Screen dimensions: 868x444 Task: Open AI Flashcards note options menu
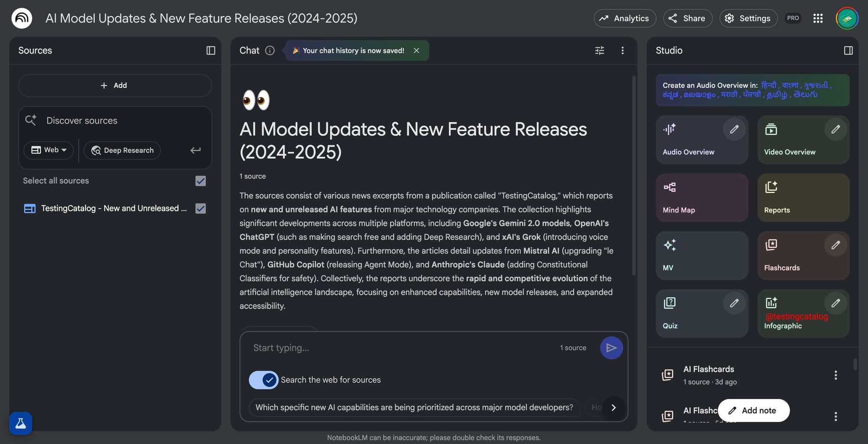tap(835, 375)
